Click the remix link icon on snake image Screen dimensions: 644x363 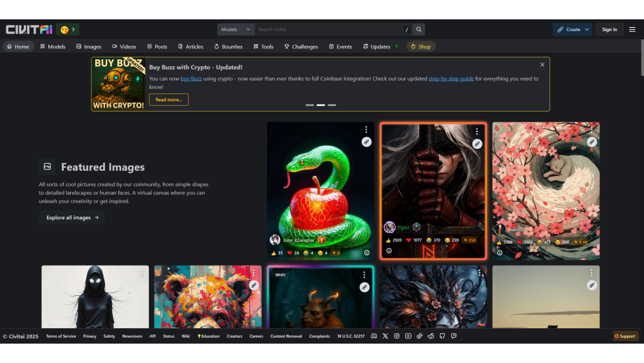(366, 142)
